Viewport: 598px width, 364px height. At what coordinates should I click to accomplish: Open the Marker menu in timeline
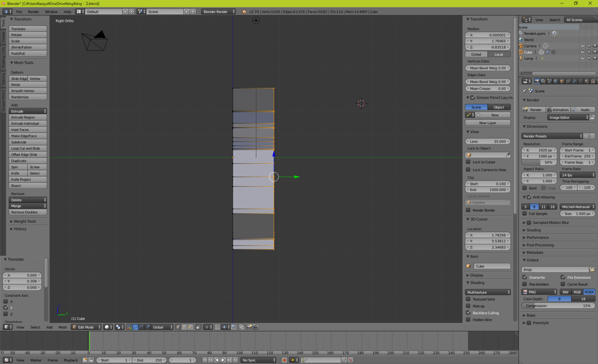(x=36, y=360)
